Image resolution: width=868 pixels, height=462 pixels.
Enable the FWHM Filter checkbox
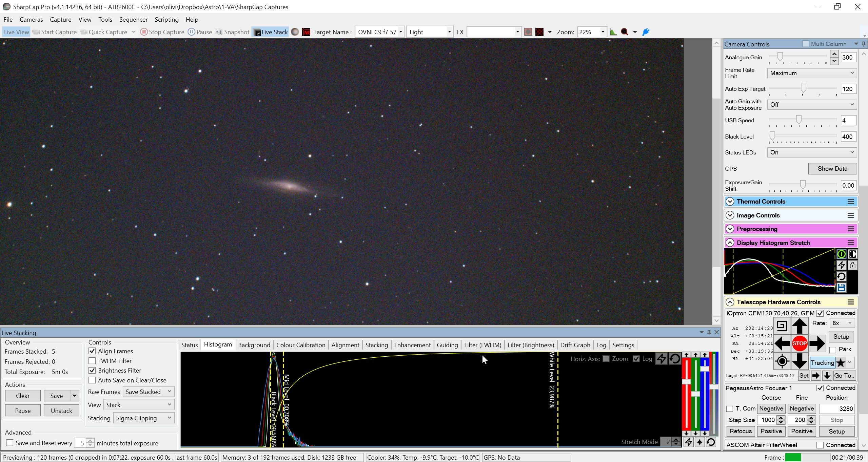point(92,361)
